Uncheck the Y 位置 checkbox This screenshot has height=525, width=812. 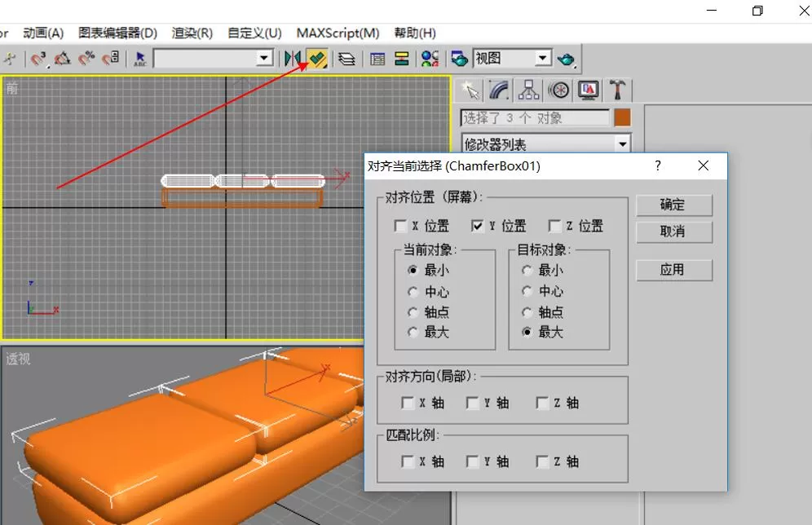click(x=478, y=226)
